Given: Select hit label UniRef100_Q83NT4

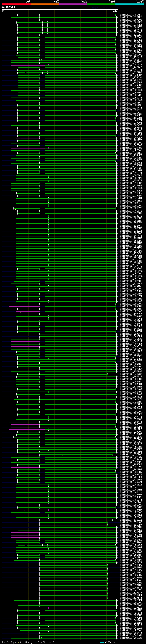Looking at the screenshot, I should (x=131, y=422).
